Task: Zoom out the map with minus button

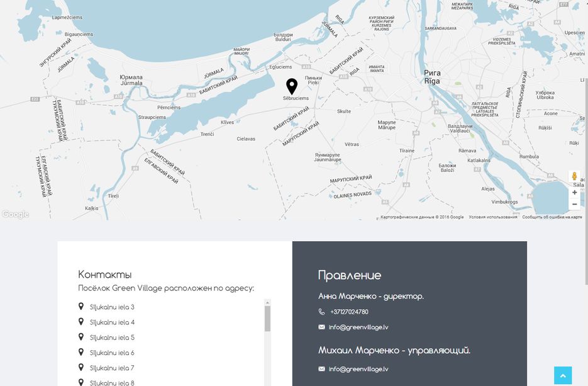Action: click(575, 204)
